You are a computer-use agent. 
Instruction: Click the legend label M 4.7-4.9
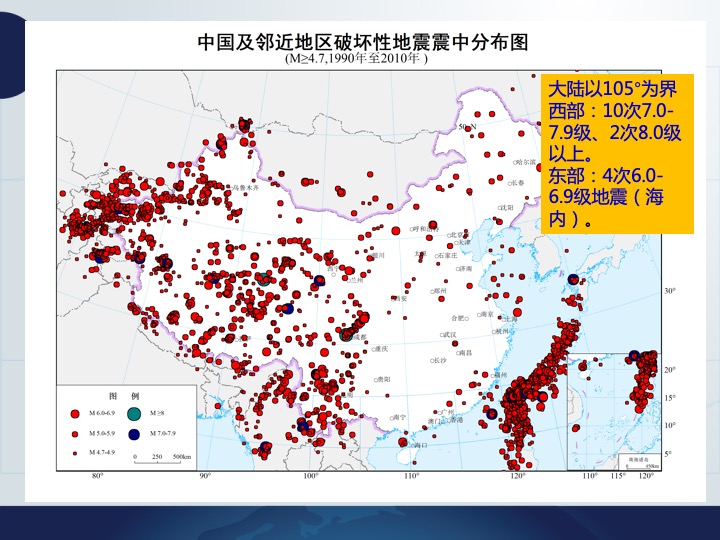pyautogui.click(x=102, y=453)
